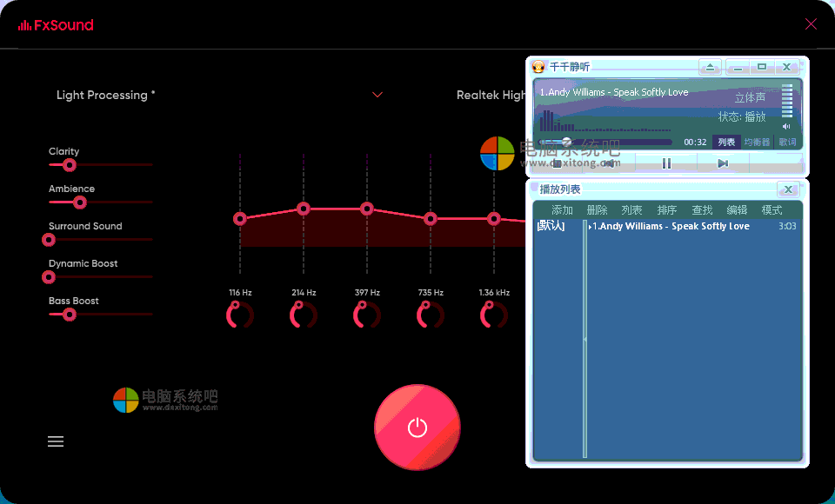Click the 3:03 track duration
Screen dimensions: 835x504
(787, 226)
